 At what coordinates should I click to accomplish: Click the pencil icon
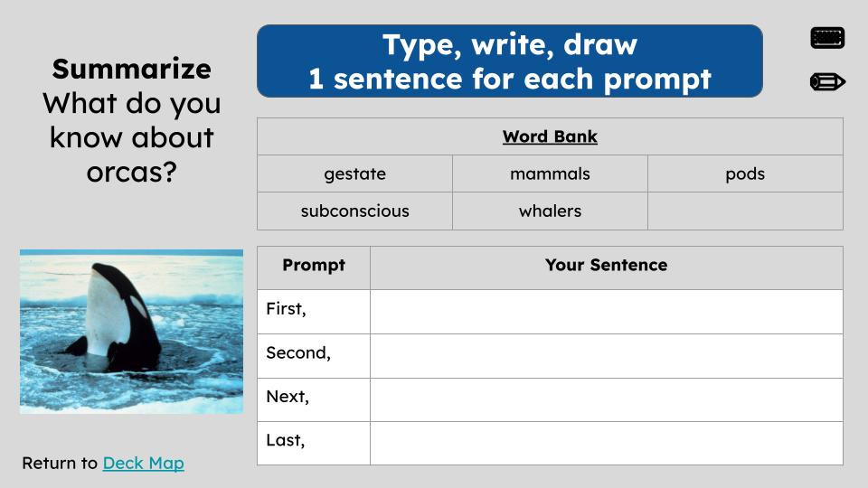coord(826,82)
